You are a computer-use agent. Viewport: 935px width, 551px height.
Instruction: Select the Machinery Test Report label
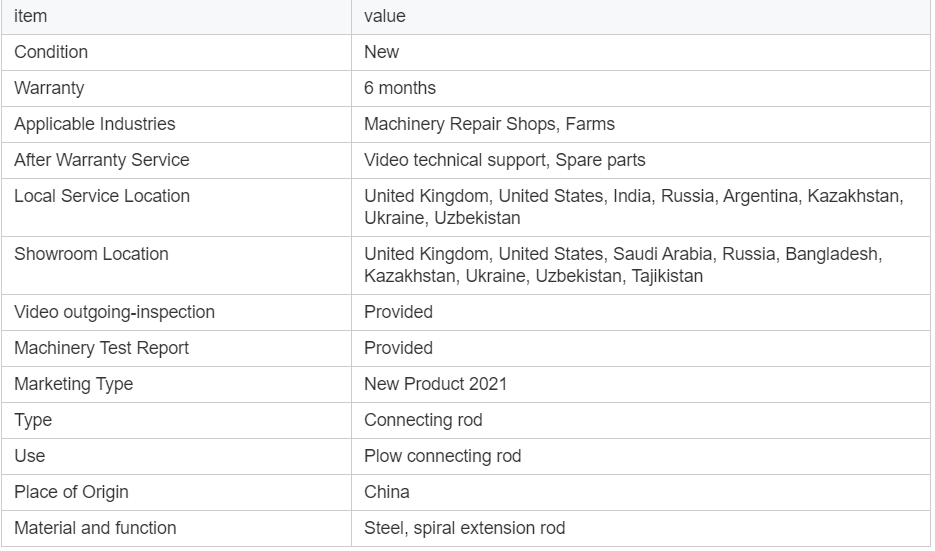pos(101,348)
